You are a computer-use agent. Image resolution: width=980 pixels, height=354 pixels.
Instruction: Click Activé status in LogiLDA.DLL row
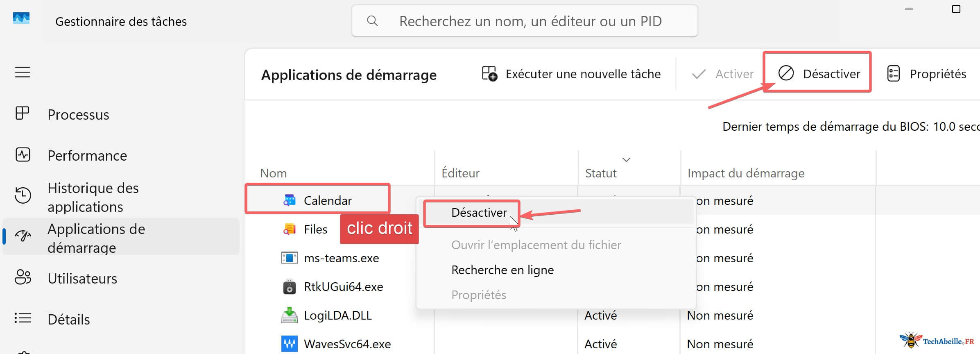[x=600, y=315]
